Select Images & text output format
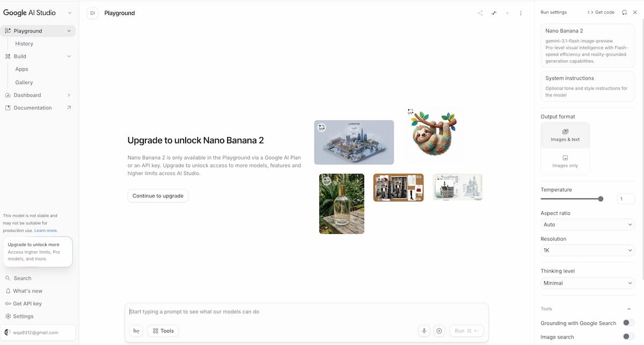 pyautogui.click(x=565, y=135)
